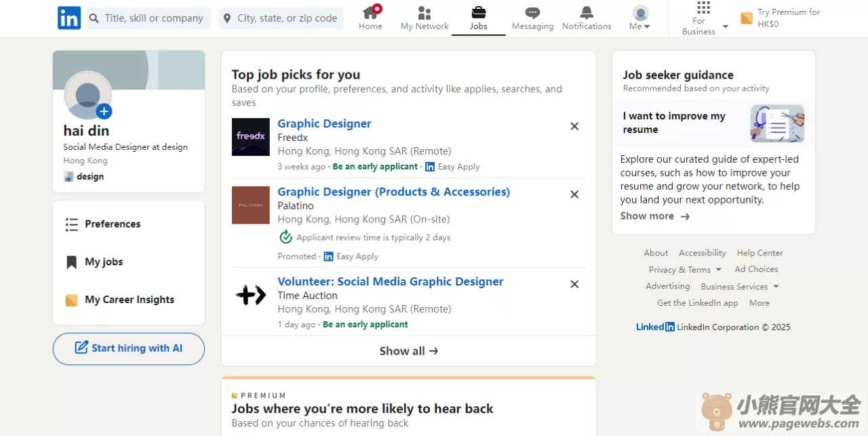Click the My jobs bookmark icon
The image size is (868, 436).
(x=71, y=262)
